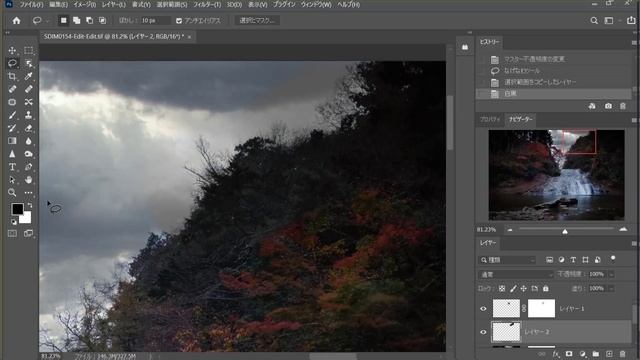Select the Spot Healing Brush tool
This screenshot has width=640, height=360.
(12, 89)
